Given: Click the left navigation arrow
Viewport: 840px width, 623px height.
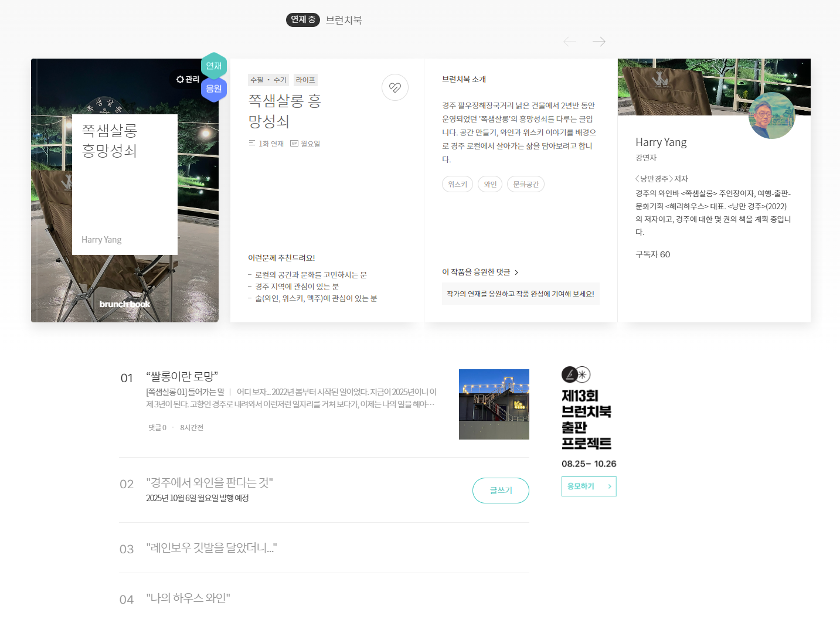Looking at the screenshot, I should click(569, 41).
